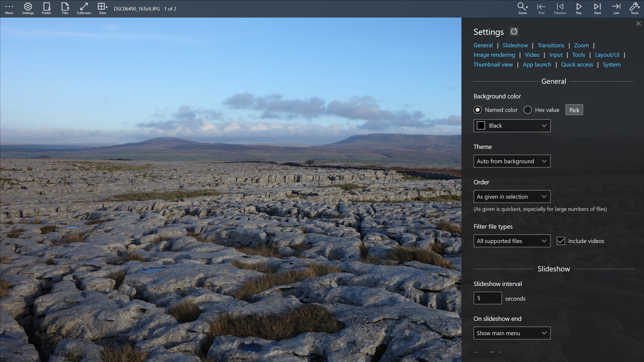Open the Theme dropdown
This screenshot has width=644, height=362.
(512, 161)
